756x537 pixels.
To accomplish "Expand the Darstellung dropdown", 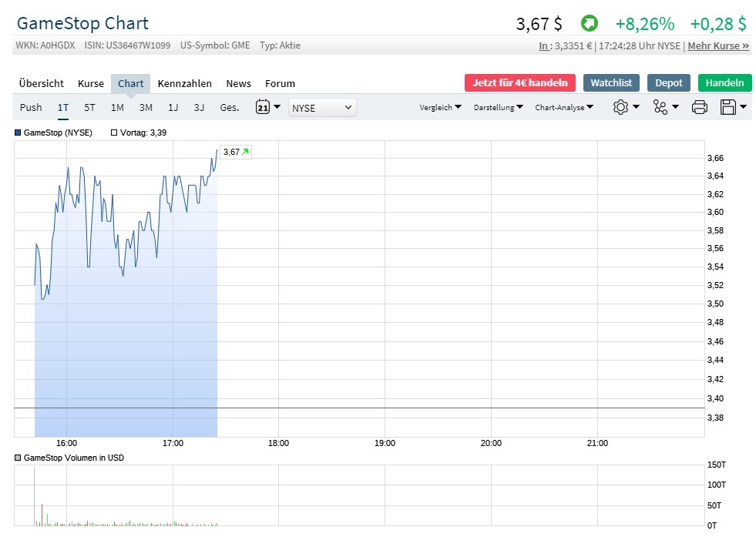I will [498, 108].
